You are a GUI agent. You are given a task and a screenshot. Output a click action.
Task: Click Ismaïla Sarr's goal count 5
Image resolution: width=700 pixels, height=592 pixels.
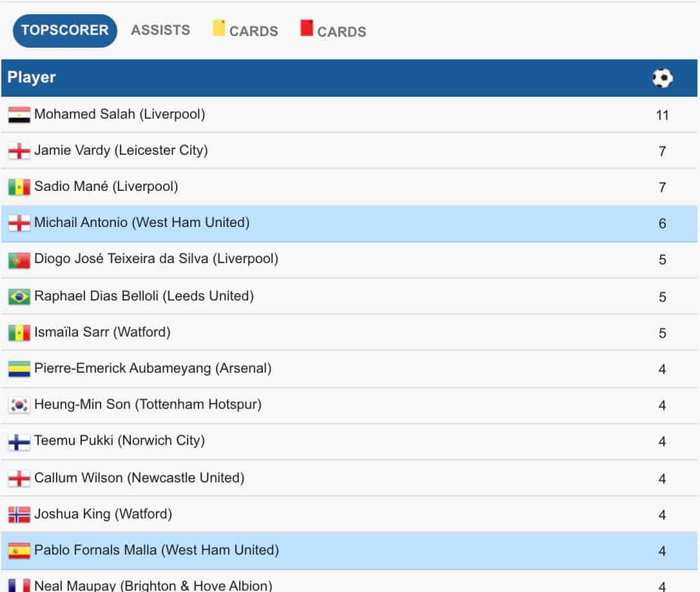tap(662, 334)
